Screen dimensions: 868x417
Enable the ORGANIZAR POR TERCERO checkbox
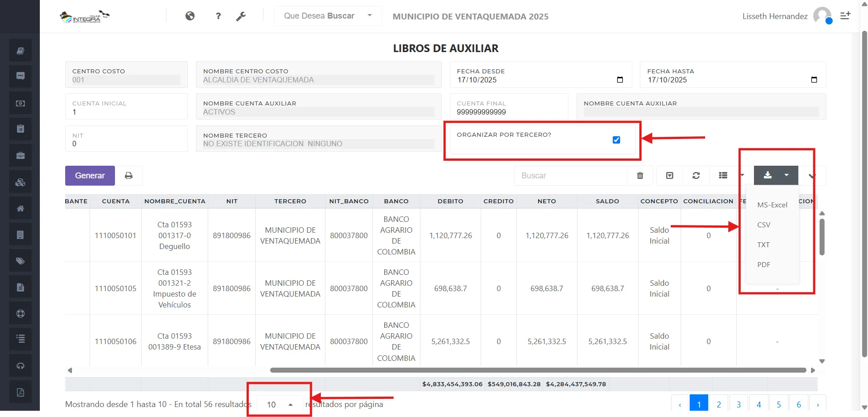point(616,140)
